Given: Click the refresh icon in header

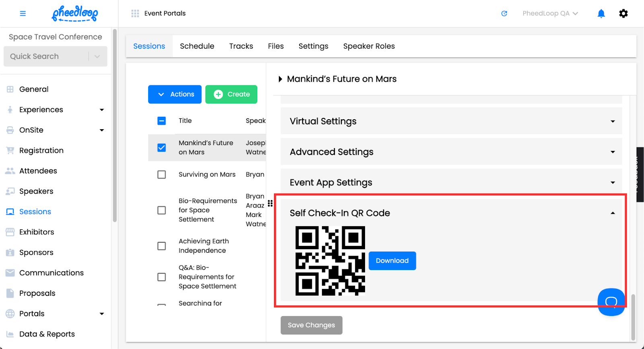Looking at the screenshot, I should tap(504, 13).
